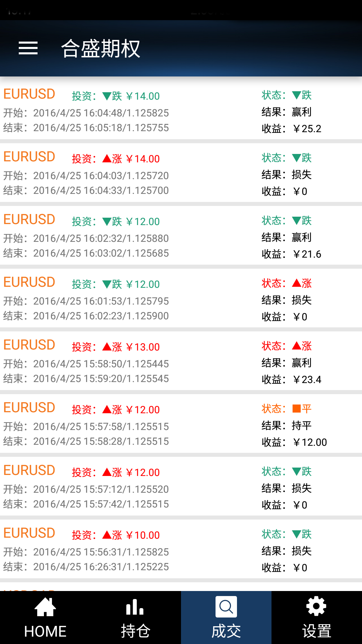Image resolution: width=362 pixels, height=644 pixels.
Task: Open the 设置 tab
Action: coord(317,618)
